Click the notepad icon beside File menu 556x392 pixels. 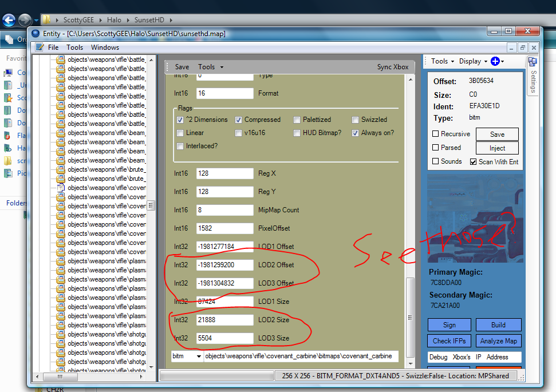point(40,47)
